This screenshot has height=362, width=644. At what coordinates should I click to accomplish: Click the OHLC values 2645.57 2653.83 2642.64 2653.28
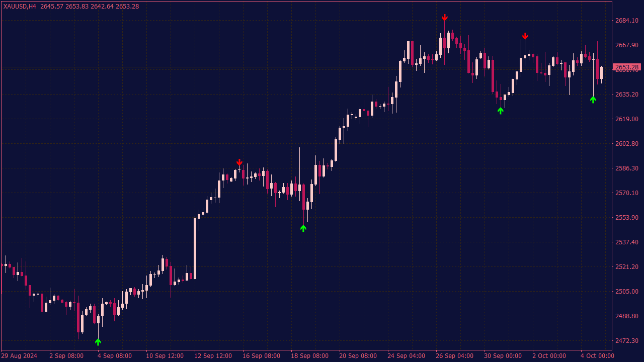(x=90, y=7)
